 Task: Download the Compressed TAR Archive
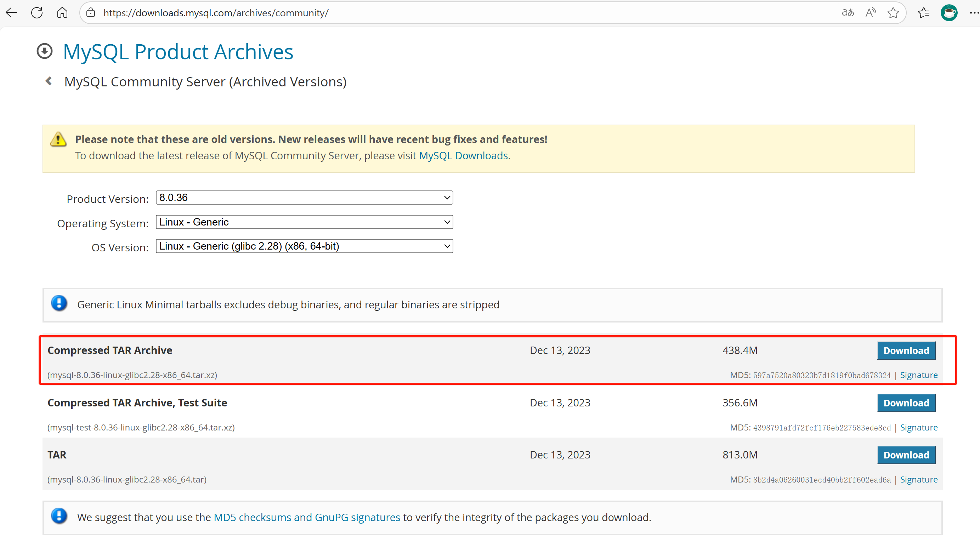click(x=906, y=351)
